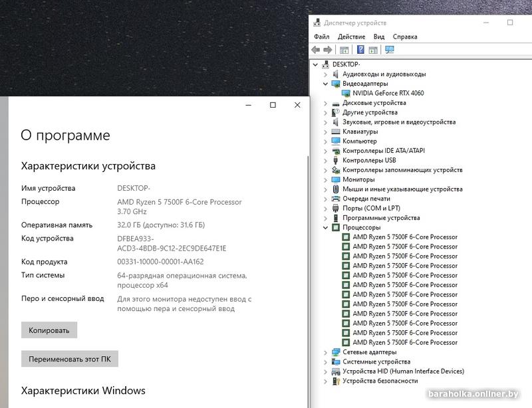Click the Устройства безопасности key icon

tap(336, 381)
